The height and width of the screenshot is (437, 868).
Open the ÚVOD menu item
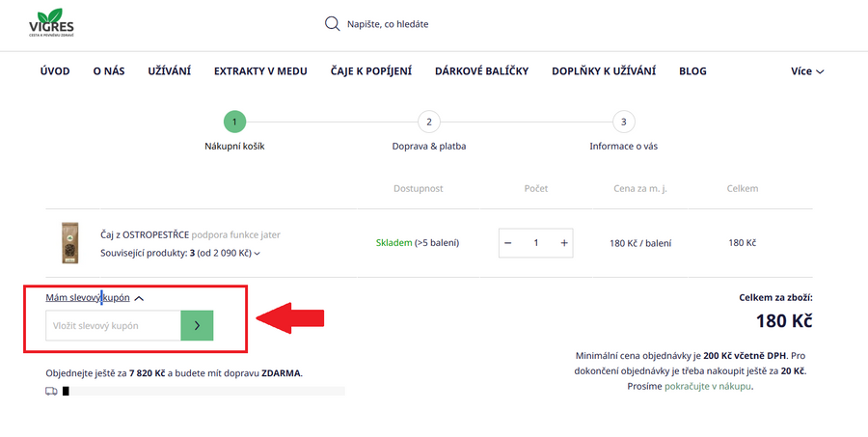pyautogui.click(x=55, y=71)
